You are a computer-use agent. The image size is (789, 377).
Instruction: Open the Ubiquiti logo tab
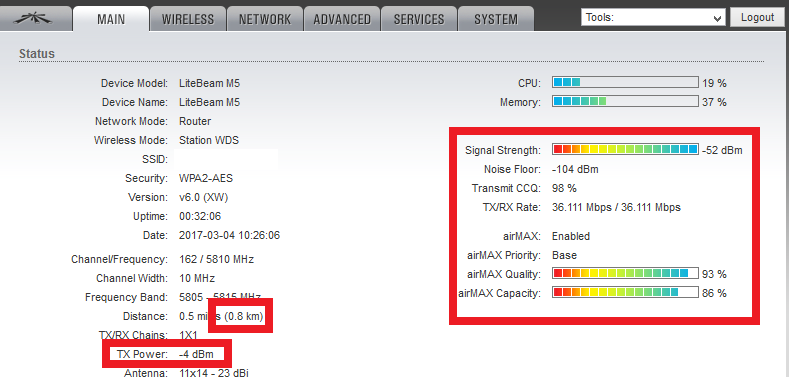click(33, 19)
